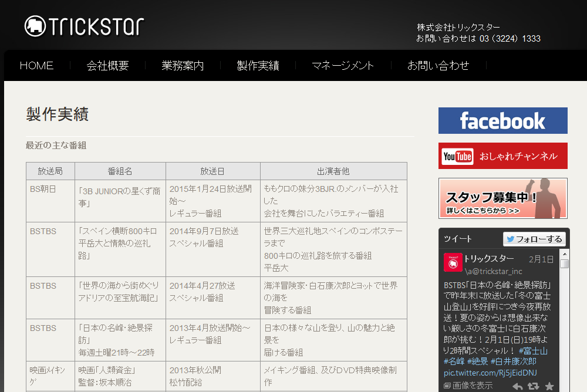The width and height of the screenshot is (587, 392).
Task: Open the #絶景 hashtag link
Action: point(478,361)
